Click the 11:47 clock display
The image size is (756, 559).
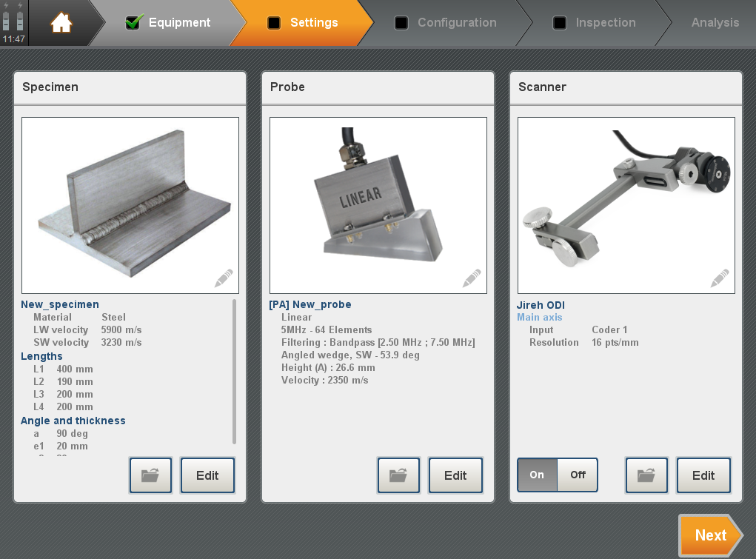coord(13,39)
